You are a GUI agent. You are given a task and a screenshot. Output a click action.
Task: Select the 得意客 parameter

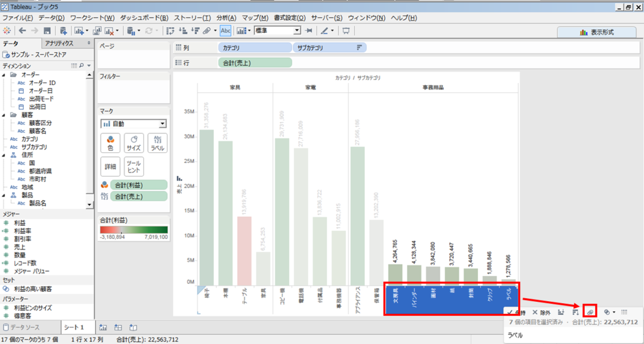tap(23, 316)
